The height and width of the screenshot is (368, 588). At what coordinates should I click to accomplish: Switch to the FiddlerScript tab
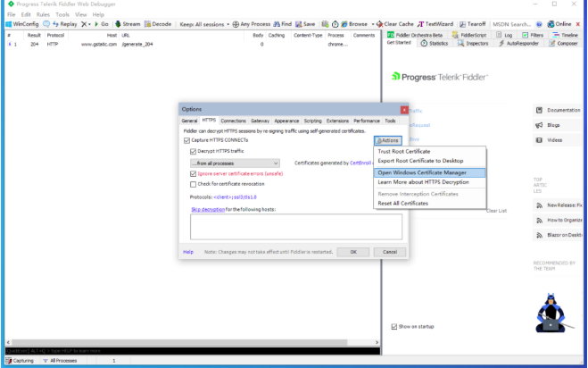click(x=469, y=35)
